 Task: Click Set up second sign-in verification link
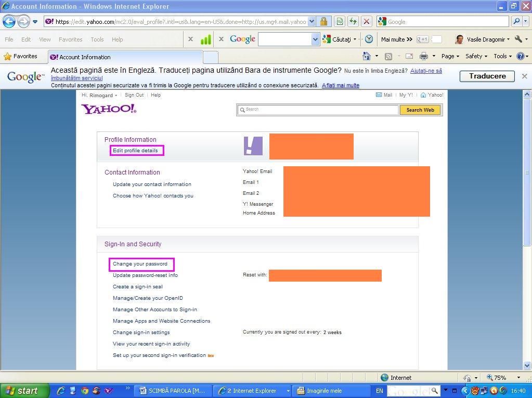pyautogui.click(x=160, y=355)
